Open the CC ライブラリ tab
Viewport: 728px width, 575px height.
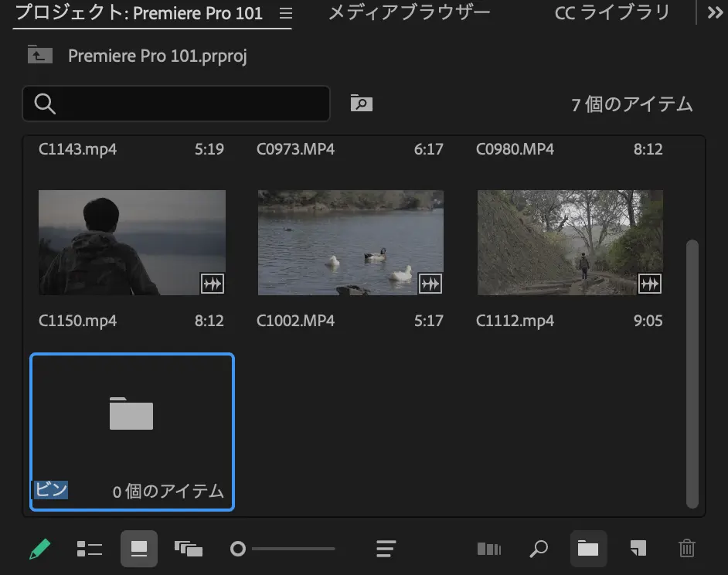[x=611, y=12]
